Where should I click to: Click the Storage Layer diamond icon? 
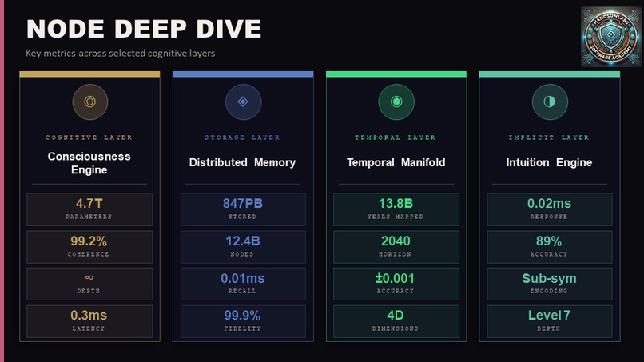(243, 102)
